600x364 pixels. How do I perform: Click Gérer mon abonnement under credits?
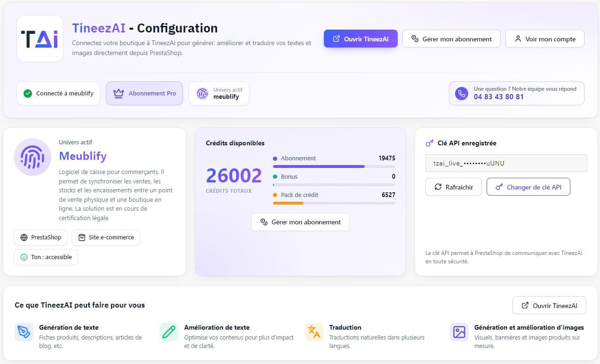(300, 222)
